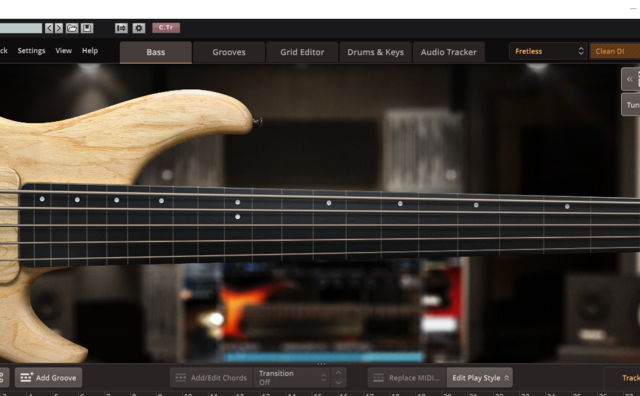Collapse side panel with double-chevron icon
Screen dimensions: 640x396
pos(630,79)
